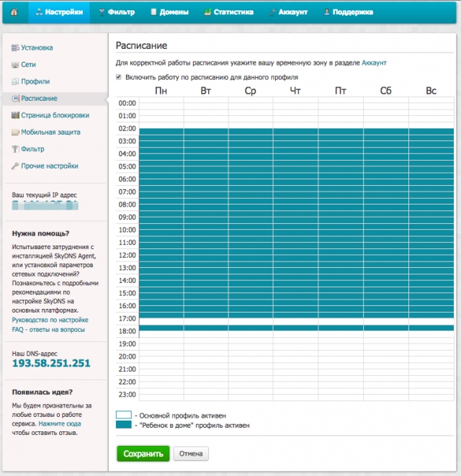Click the Статистика chart icon

point(207,12)
